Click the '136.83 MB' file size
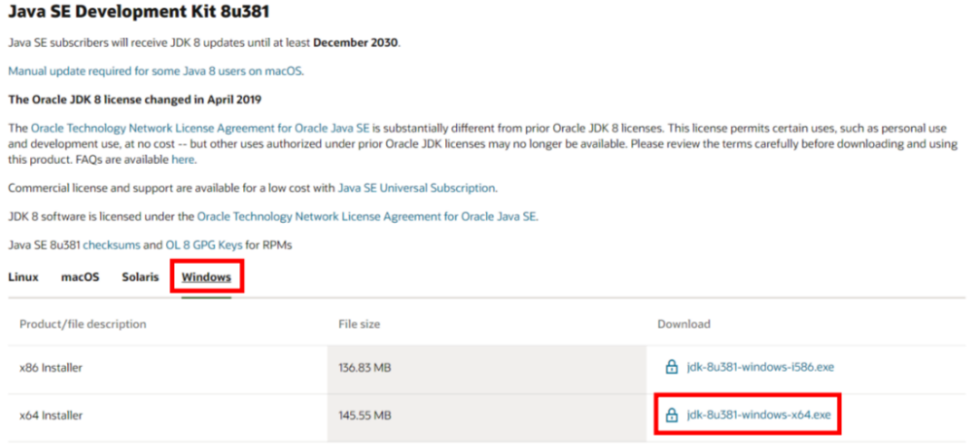 coord(364,368)
